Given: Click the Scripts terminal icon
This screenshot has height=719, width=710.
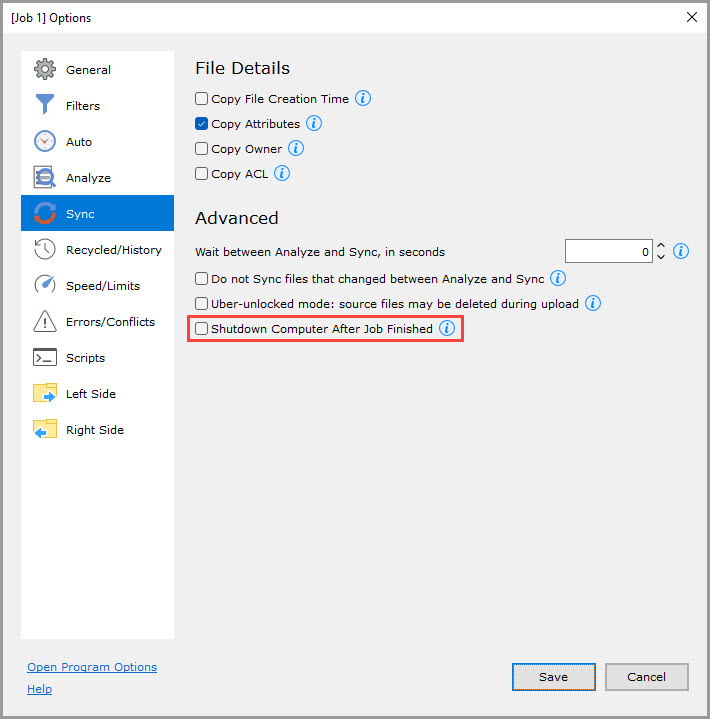Looking at the screenshot, I should click(45, 358).
